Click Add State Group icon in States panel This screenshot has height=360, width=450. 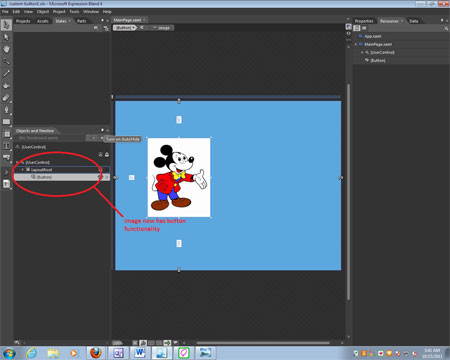click(x=96, y=28)
